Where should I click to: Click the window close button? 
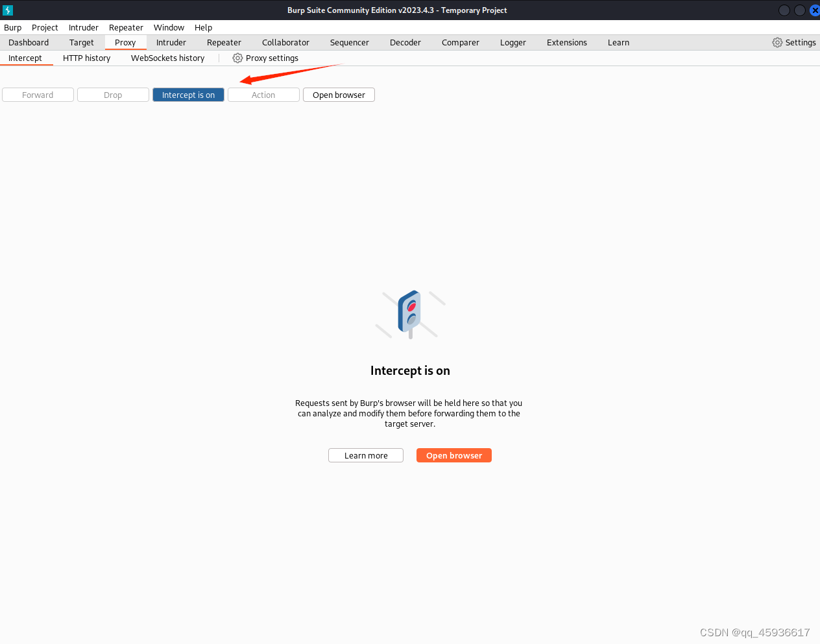815,10
